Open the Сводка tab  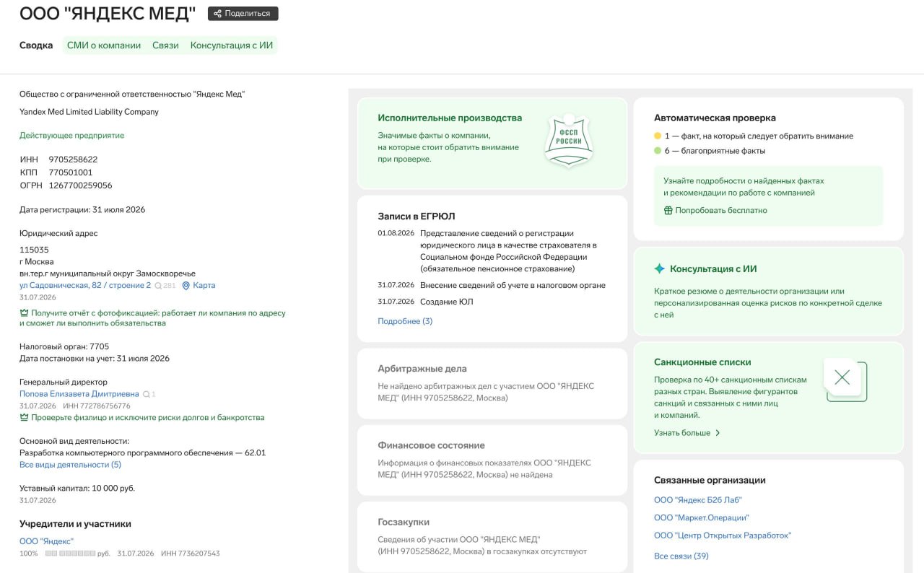pyautogui.click(x=36, y=45)
